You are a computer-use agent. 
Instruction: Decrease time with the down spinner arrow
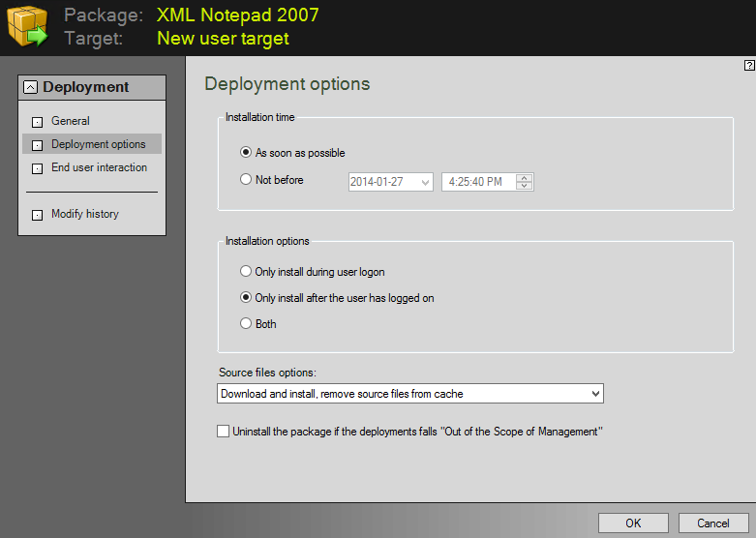tap(524, 186)
